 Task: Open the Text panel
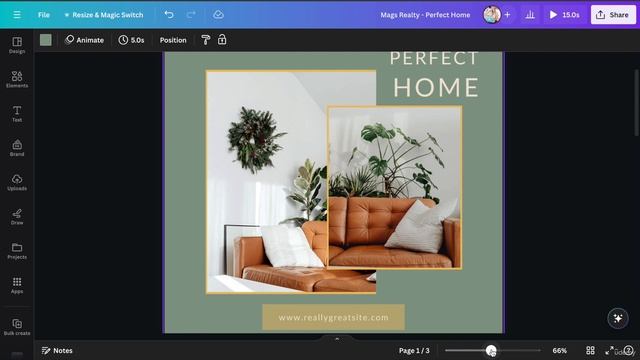tap(17, 113)
